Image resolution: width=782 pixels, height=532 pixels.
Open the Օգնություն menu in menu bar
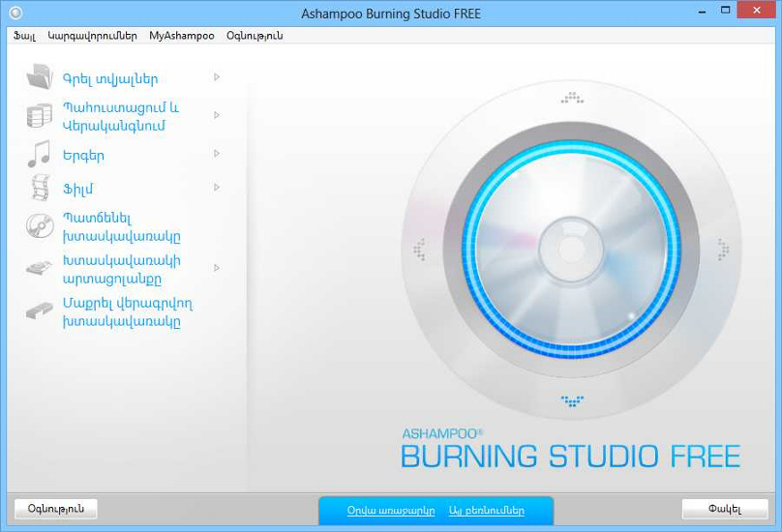(x=255, y=36)
